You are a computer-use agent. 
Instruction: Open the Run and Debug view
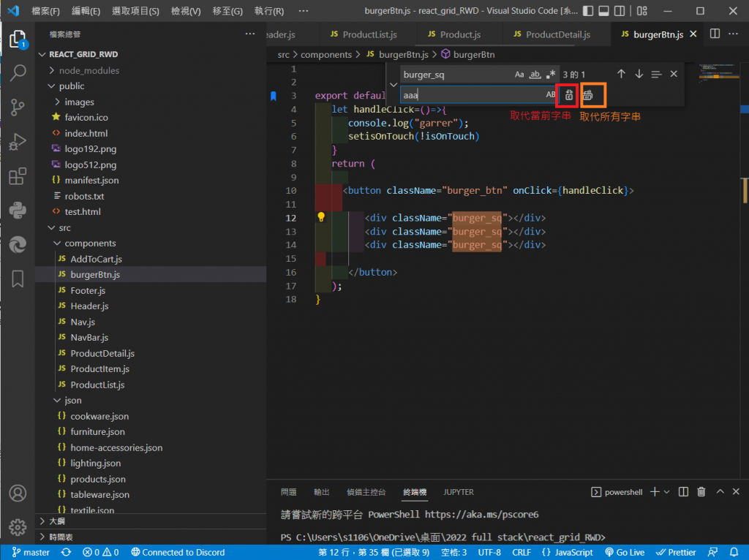pos(18,142)
